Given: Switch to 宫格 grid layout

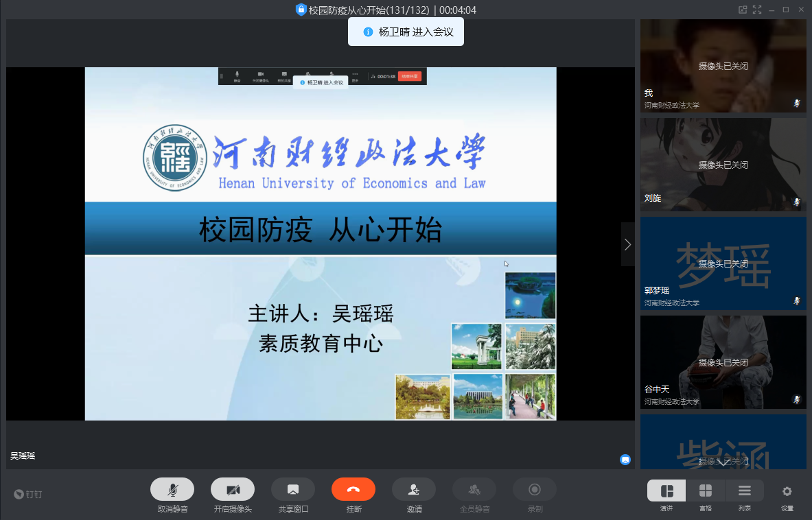Looking at the screenshot, I should (706, 491).
